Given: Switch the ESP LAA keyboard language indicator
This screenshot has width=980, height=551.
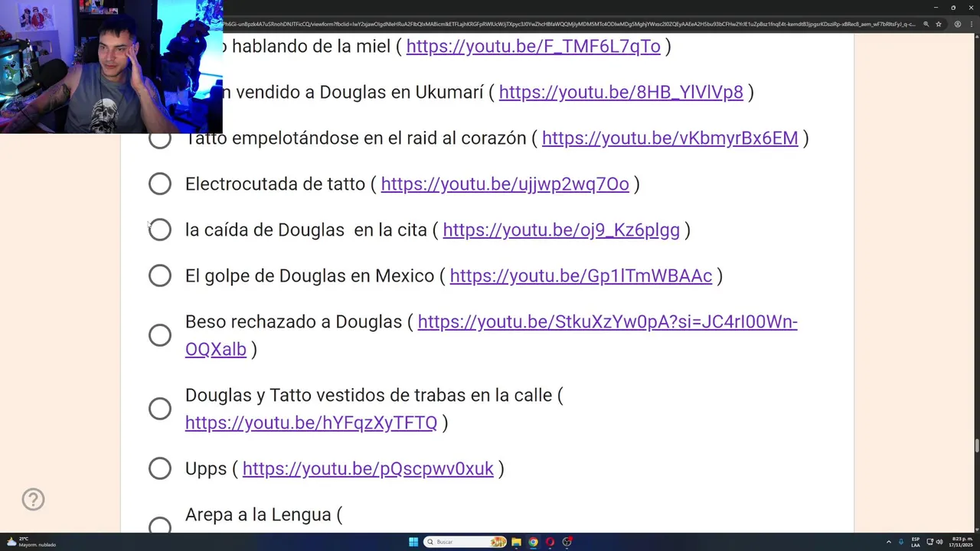Looking at the screenshot, I should coord(916,542).
